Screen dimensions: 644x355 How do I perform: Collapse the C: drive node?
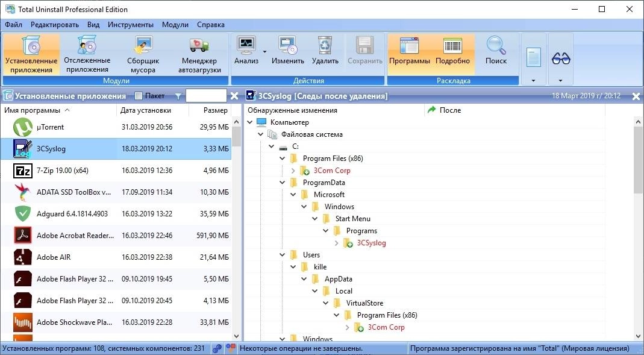tap(272, 146)
